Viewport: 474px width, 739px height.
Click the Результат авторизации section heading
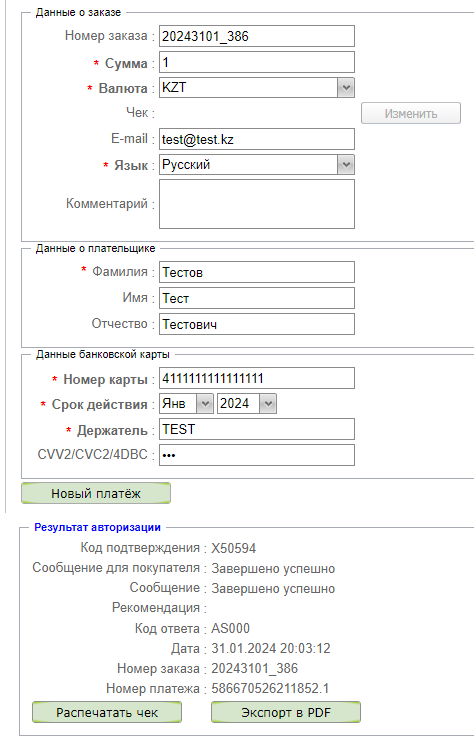point(98,527)
